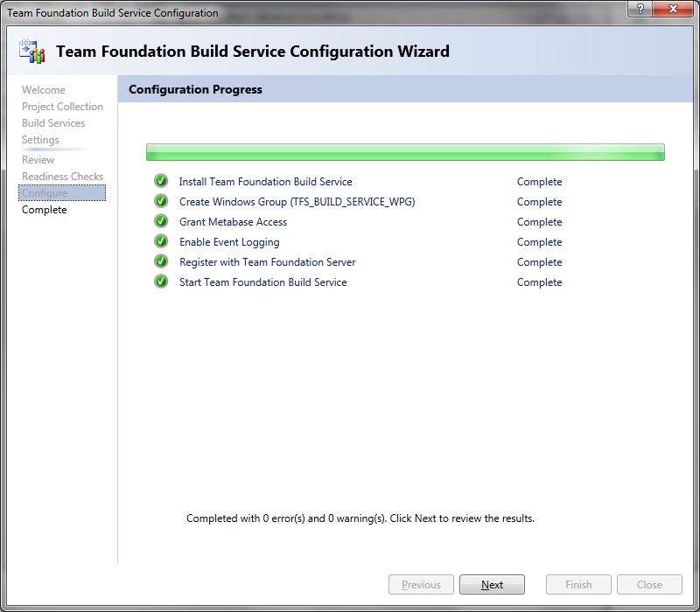Open the Build Services step
The image size is (700, 612).
coord(53,123)
